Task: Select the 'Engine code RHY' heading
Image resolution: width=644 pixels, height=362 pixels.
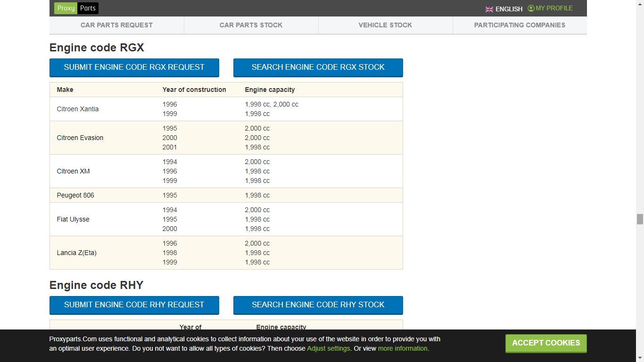Action: tap(96, 285)
